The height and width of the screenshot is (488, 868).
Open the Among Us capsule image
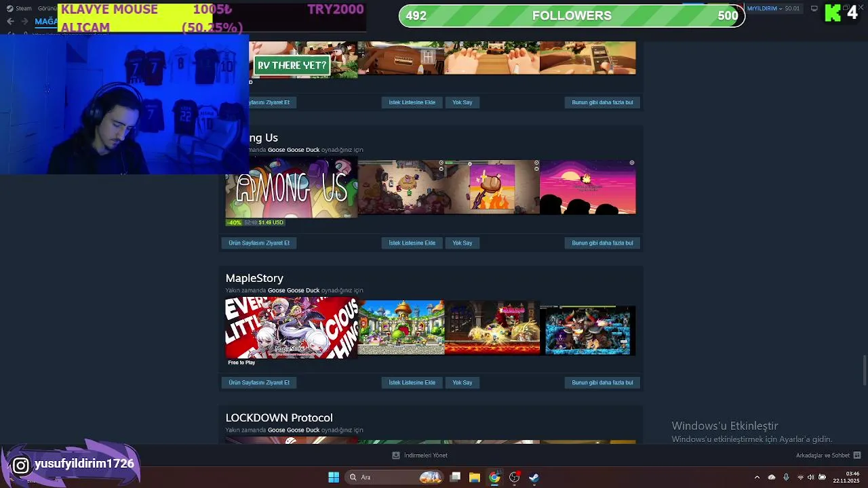click(x=292, y=187)
